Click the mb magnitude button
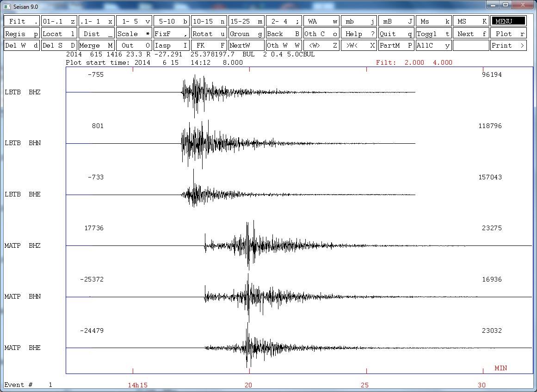The width and height of the screenshot is (537, 392). point(358,21)
